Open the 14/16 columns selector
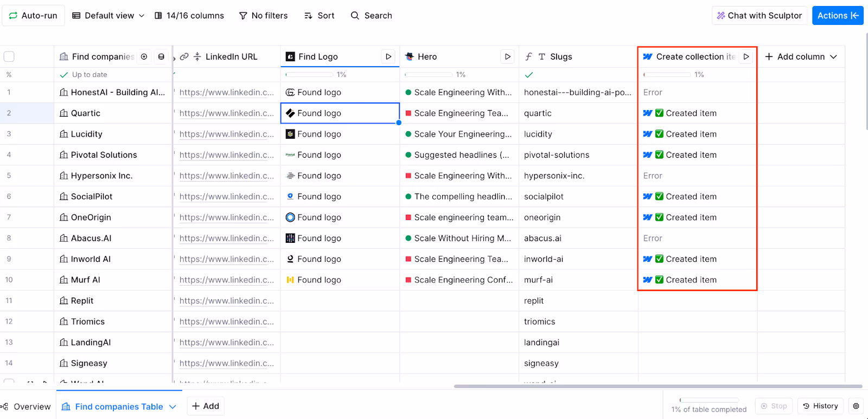 pos(189,16)
